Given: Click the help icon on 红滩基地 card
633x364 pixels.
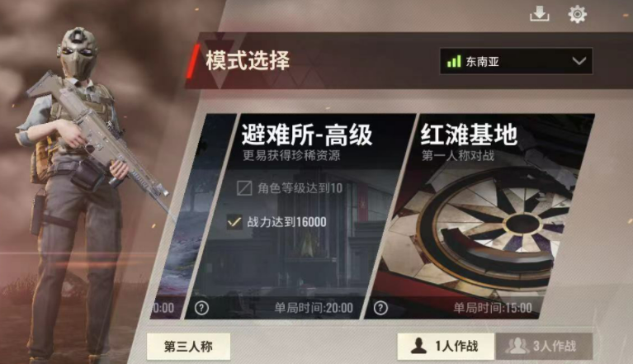Looking at the screenshot, I should (x=380, y=308).
